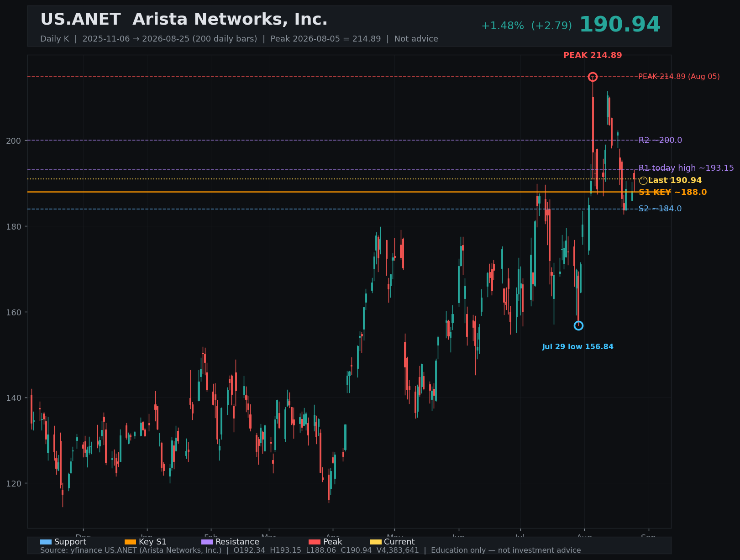Click the orange Key S1 legend swatch
This screenshot has height=560, width=740.
(x=130, y=542)
